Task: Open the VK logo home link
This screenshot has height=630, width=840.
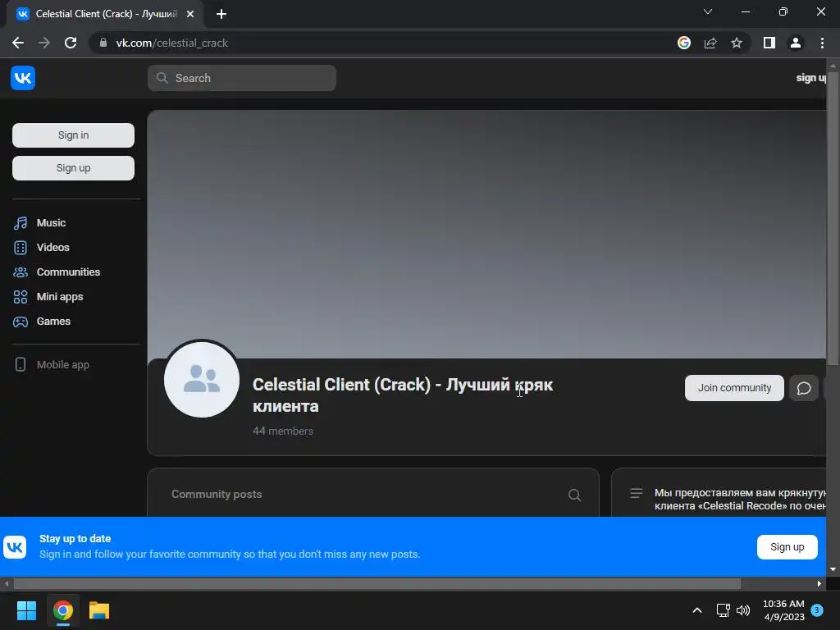Action: tap(22, 78)
